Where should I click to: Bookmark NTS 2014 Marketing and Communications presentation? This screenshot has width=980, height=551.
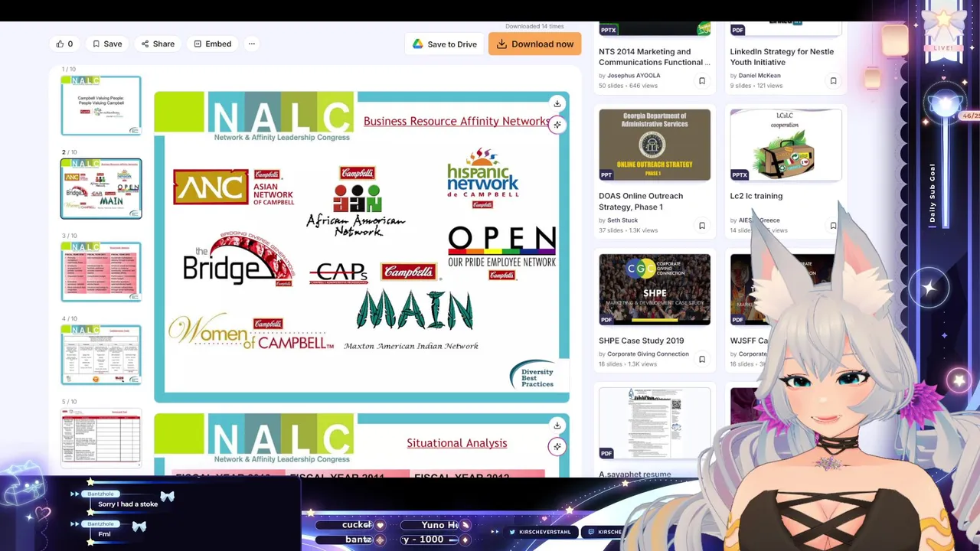click(x=702, y=80)
